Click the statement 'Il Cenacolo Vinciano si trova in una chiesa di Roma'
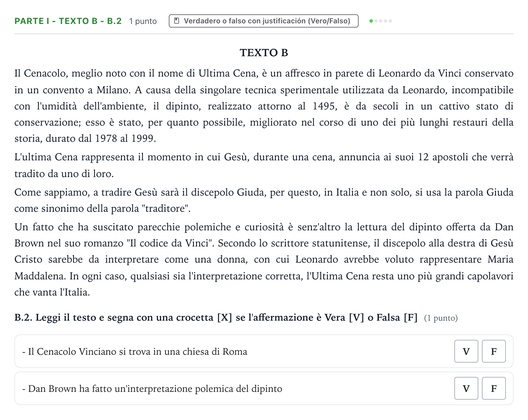This screenshot has width=528, height=420. 135,351
